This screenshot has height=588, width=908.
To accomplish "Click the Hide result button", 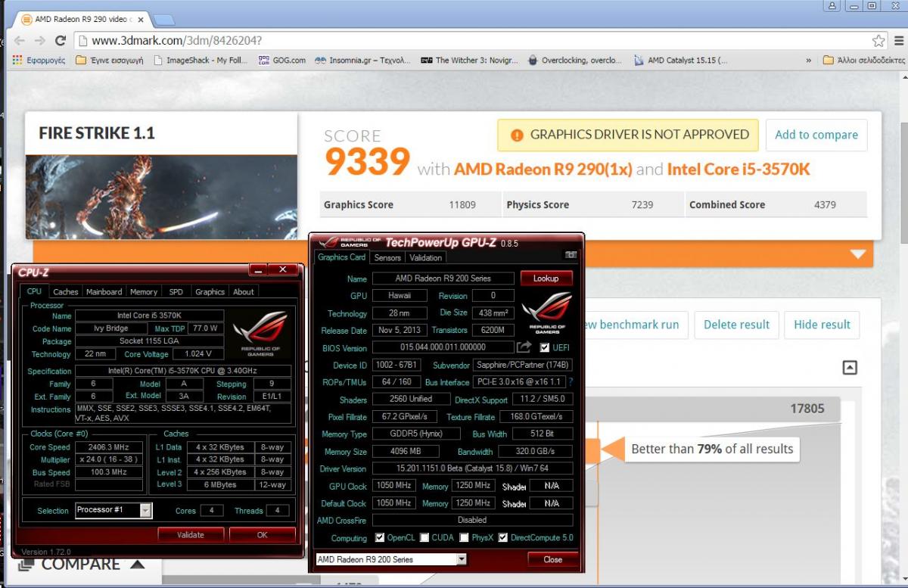I will [x=822, y=325].
